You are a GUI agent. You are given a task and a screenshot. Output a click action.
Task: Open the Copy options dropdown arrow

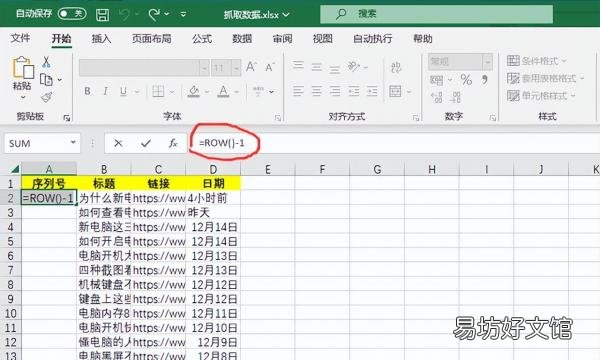point(60,80)
